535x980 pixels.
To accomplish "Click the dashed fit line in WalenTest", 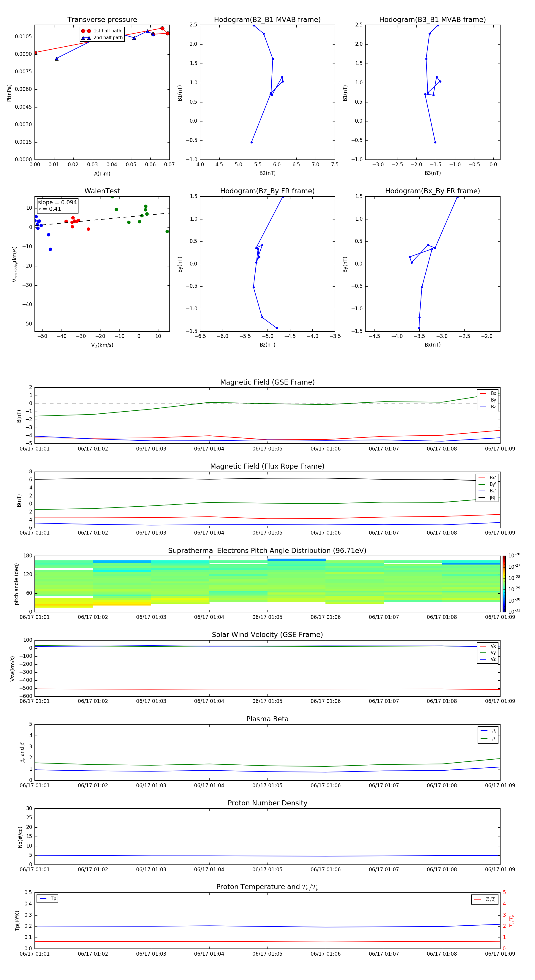I will point(102,219).
